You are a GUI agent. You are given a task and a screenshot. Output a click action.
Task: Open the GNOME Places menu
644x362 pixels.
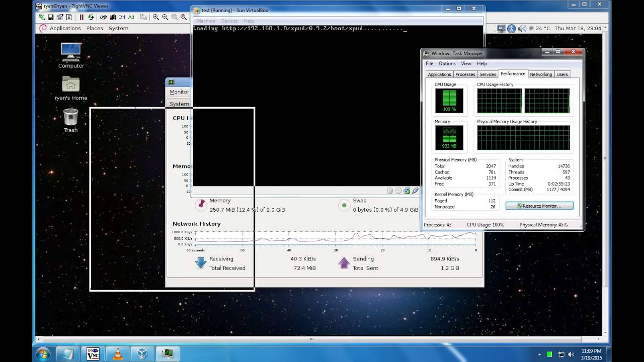[95, 28]
